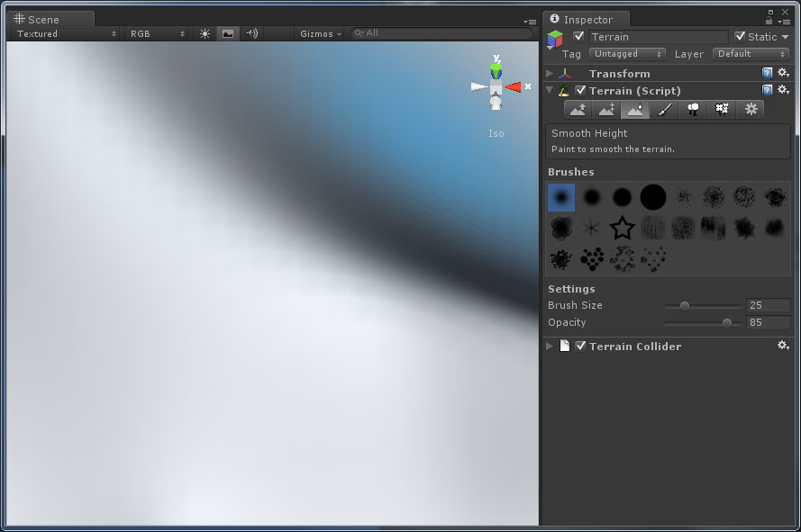Click the Terrain name field

coord(658,37)
